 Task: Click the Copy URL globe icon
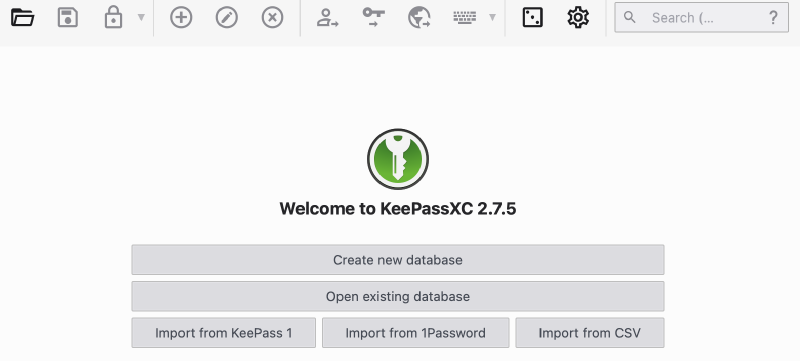coord(419,18)
